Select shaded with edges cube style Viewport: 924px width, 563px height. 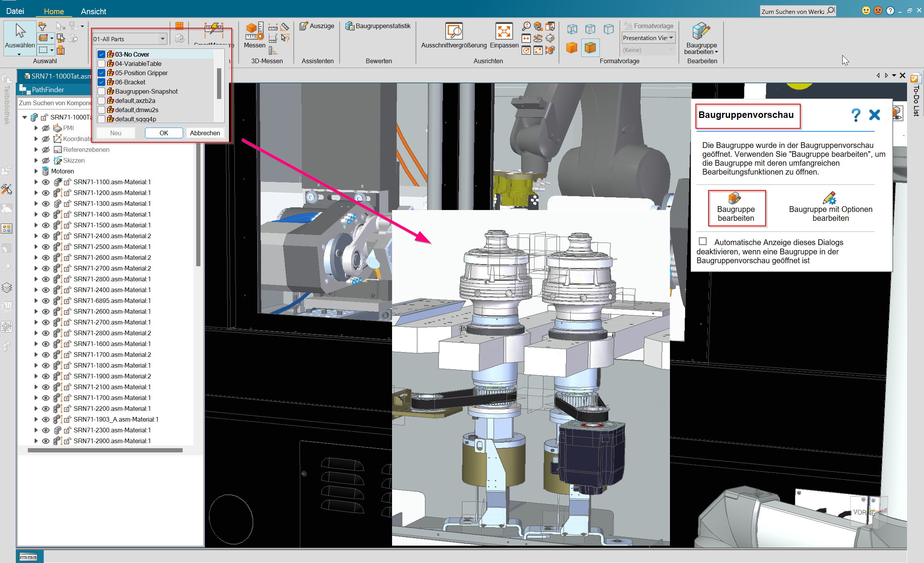590,48
